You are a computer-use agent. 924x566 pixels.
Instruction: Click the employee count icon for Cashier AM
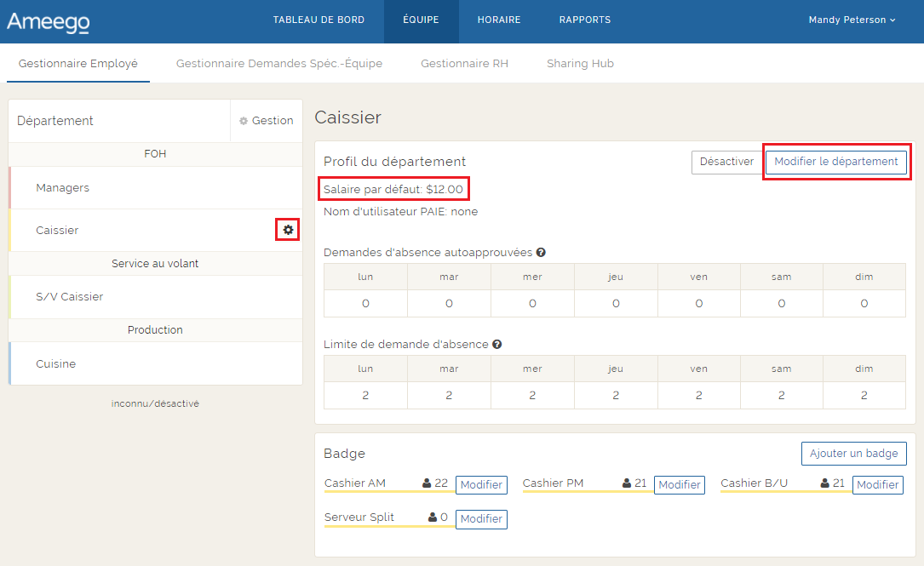point(427,483)
